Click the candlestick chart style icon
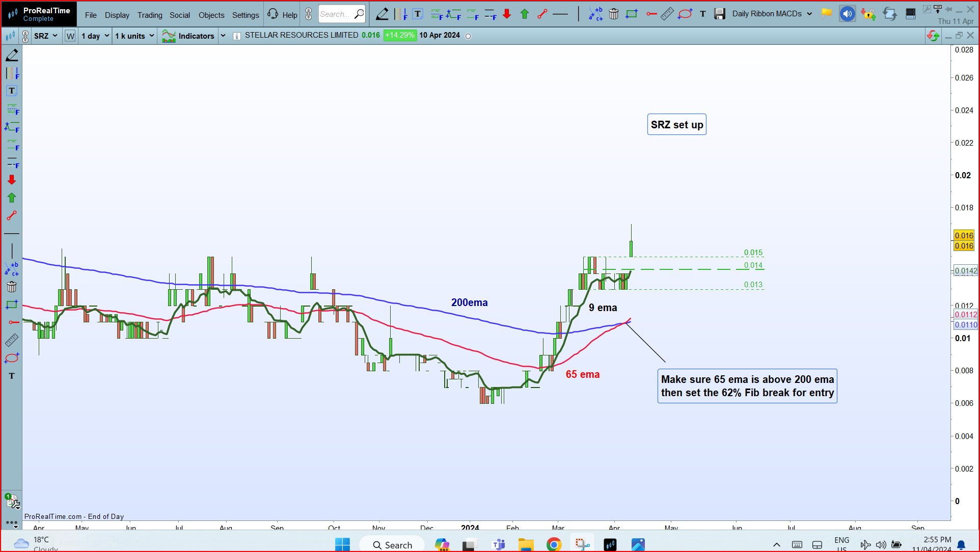This screenshot has height=552, width=980. point(10,36)
